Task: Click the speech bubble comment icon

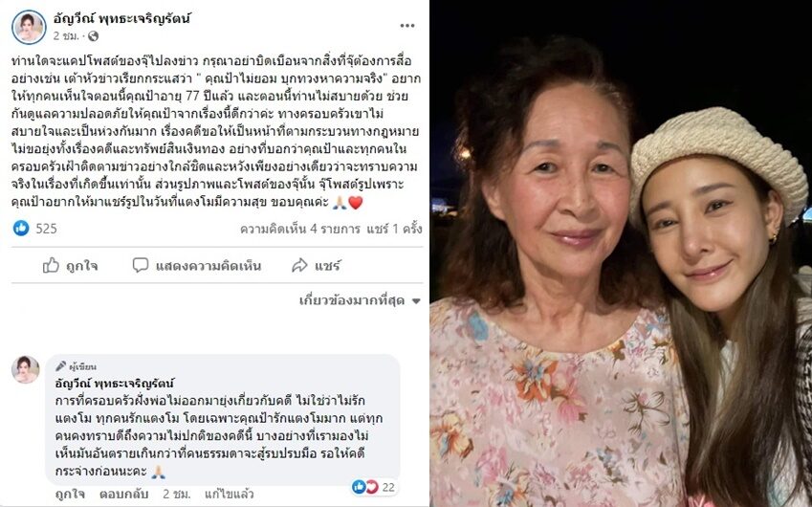Action: (141, 265)
